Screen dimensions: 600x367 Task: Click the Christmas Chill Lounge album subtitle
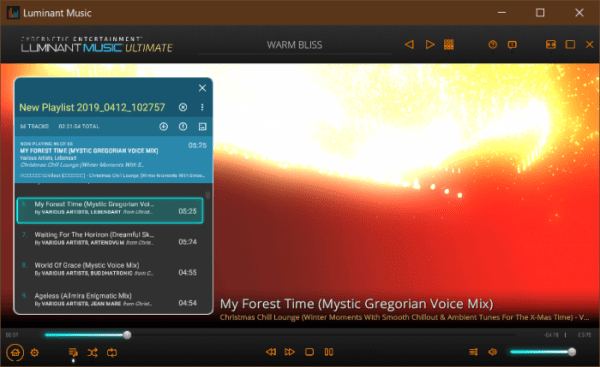pyautogui.click(x=404, y=317)
